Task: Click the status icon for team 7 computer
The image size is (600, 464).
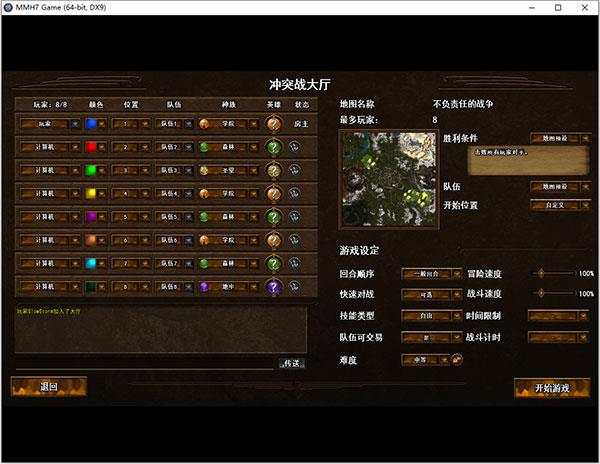Action: tap(294, 263)
